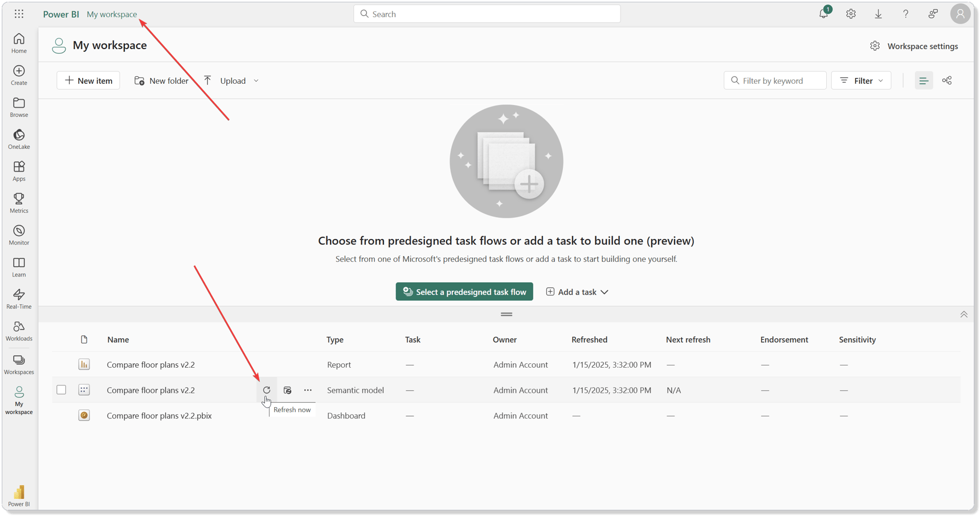Collapse the task flow pane with double chevron
Viewport: 980px width, 516px height.
pyautogui.click(x=963, y=315)
